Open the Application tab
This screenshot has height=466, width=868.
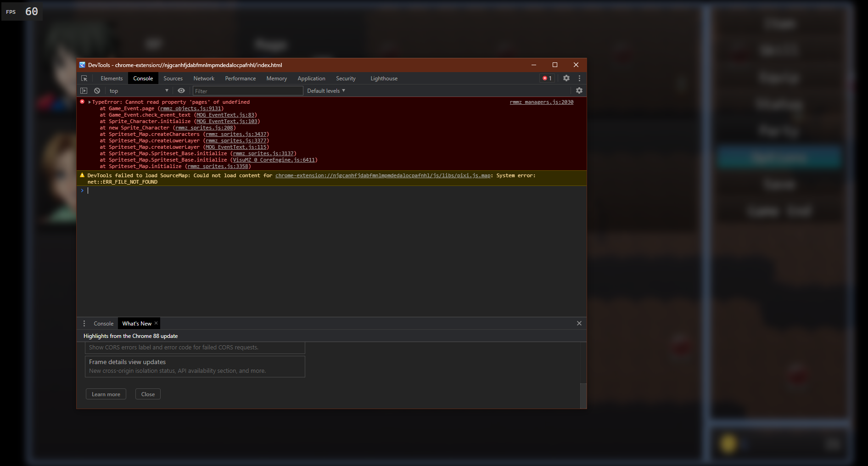click(x=311, y=79)
